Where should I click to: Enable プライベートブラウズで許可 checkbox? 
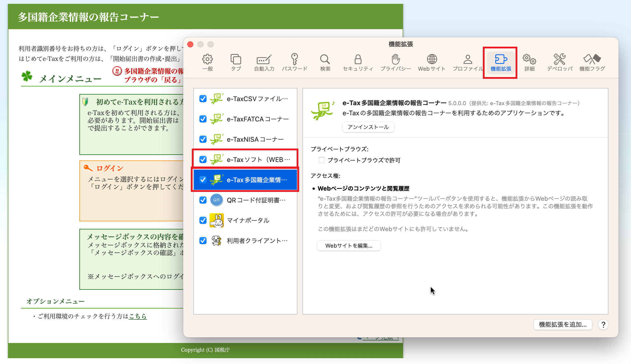[x=322, y=160]
